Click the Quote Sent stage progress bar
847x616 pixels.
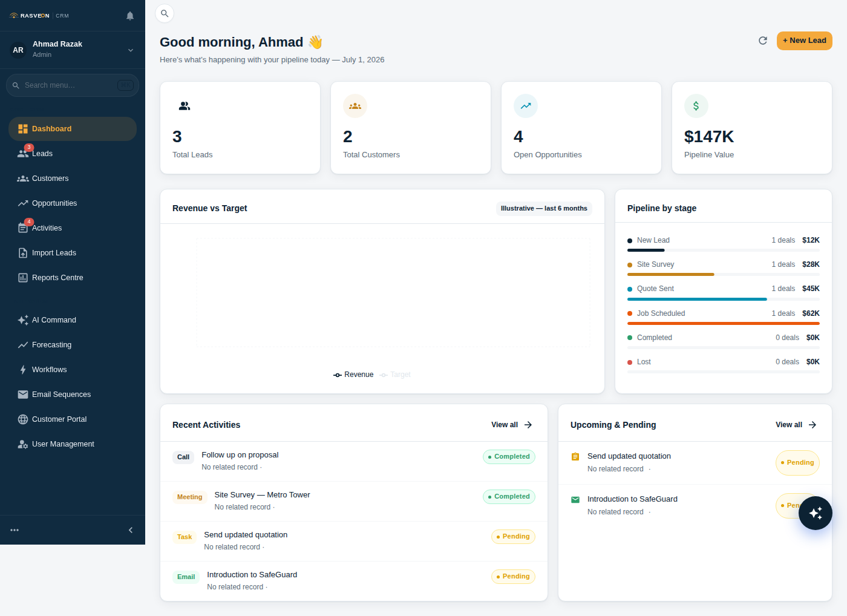(724, 299)
